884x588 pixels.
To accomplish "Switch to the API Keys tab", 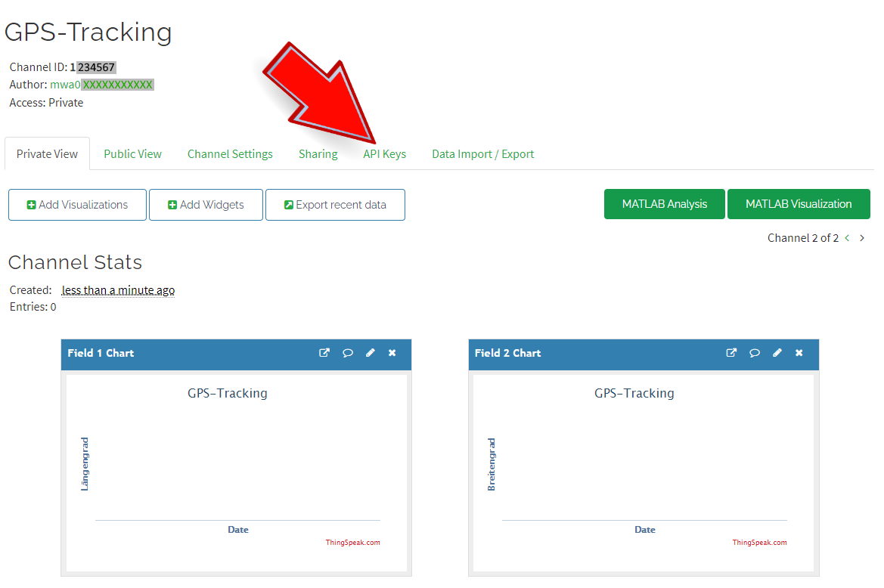I will [384, 154].
